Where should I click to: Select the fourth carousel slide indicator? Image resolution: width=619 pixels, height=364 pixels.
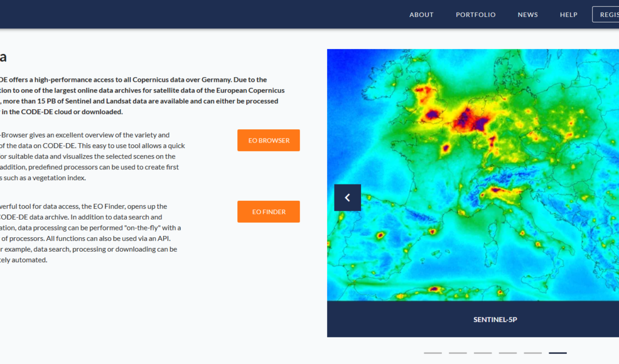tap(507, 352)
